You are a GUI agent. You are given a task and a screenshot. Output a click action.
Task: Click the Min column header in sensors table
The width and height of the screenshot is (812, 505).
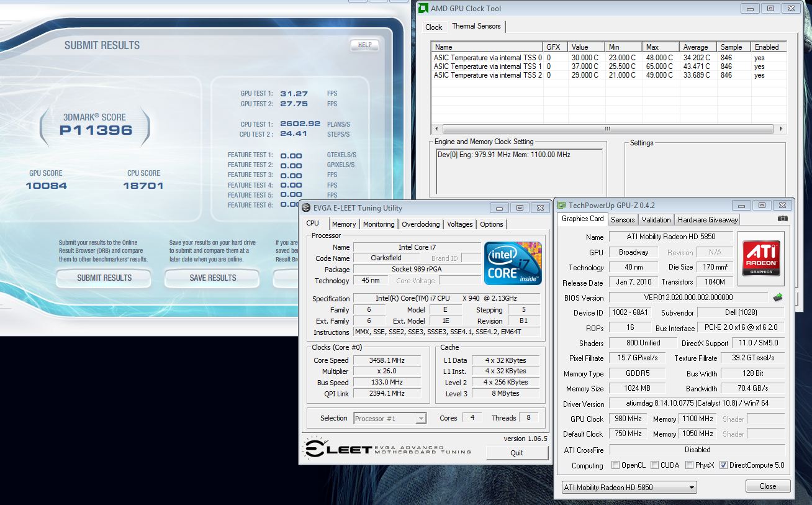click(x=624, y=47)
